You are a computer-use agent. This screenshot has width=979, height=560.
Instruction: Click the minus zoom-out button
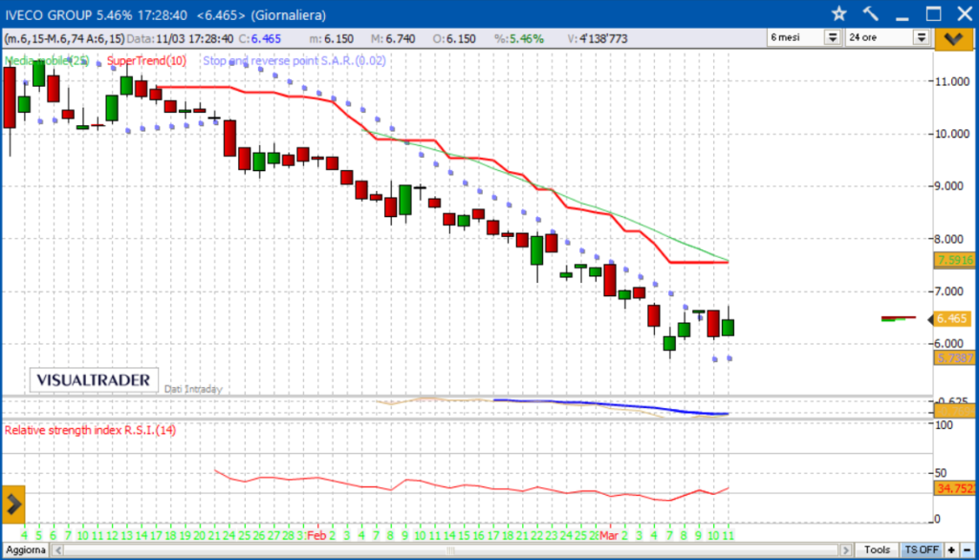(968, 550)
